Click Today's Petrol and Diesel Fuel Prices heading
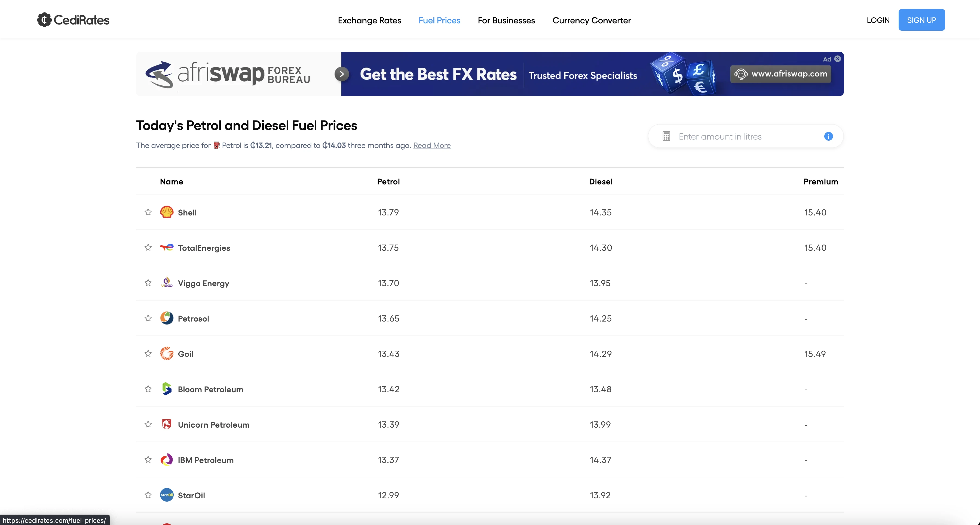This screenshot has height=525, width=980. tap(247, 125)
